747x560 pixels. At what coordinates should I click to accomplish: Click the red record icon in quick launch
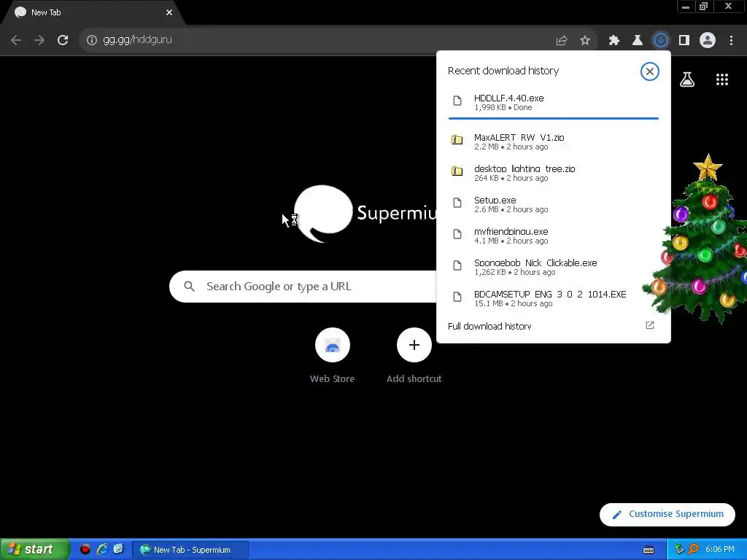pos(85,550)
